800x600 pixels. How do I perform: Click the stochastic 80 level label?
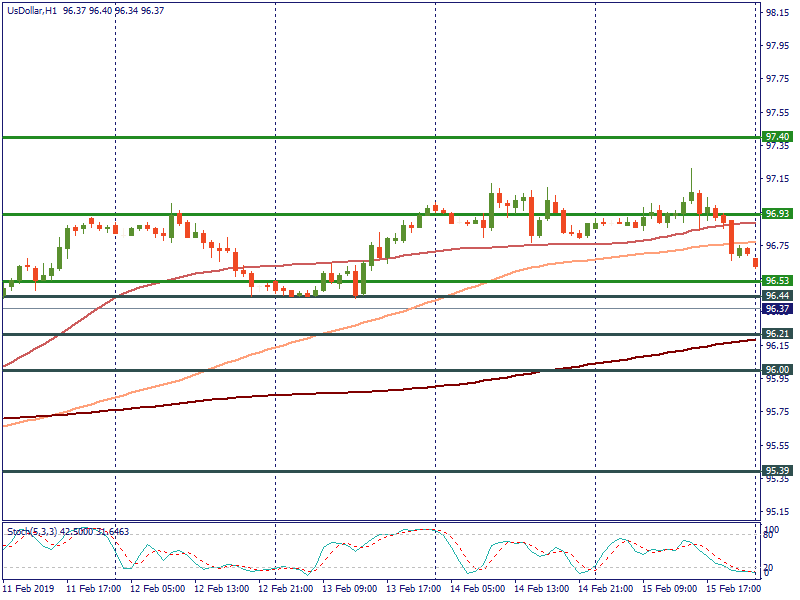tap(769, 537)
